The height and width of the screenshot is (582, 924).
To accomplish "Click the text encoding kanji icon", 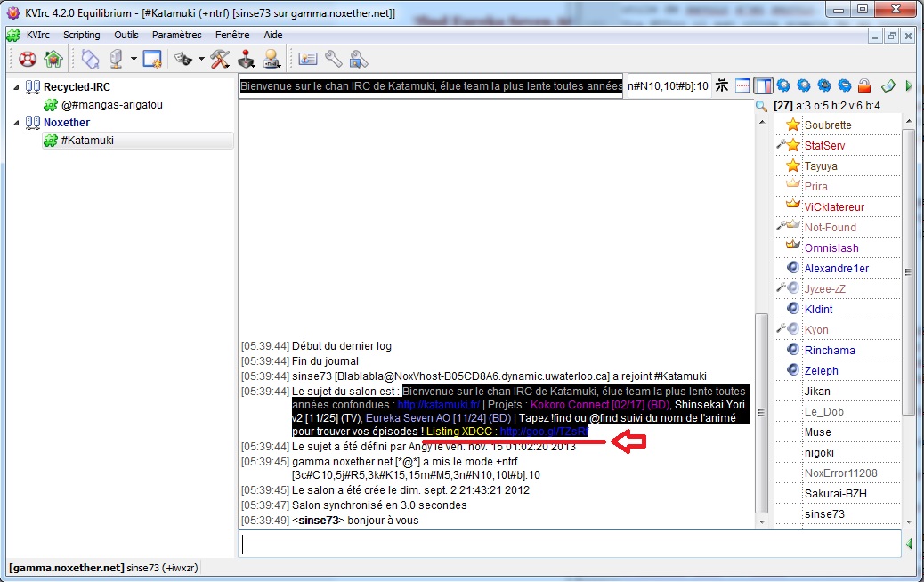I will coord(722,86).
